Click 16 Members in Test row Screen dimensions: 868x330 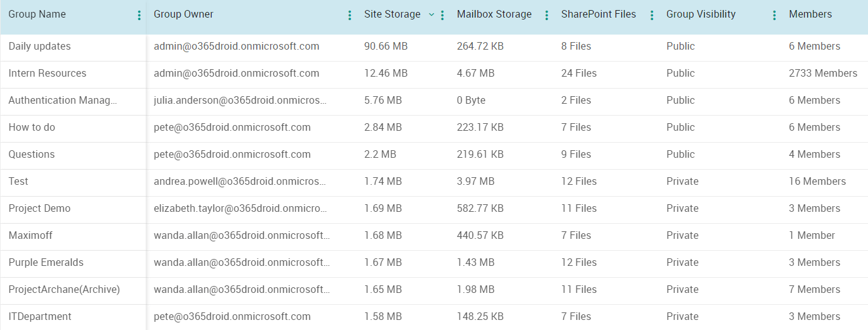point(817,182)
